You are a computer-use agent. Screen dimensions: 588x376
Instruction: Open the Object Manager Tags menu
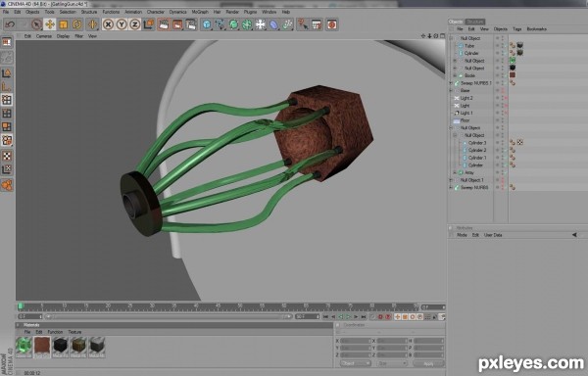tap(517, 28)
